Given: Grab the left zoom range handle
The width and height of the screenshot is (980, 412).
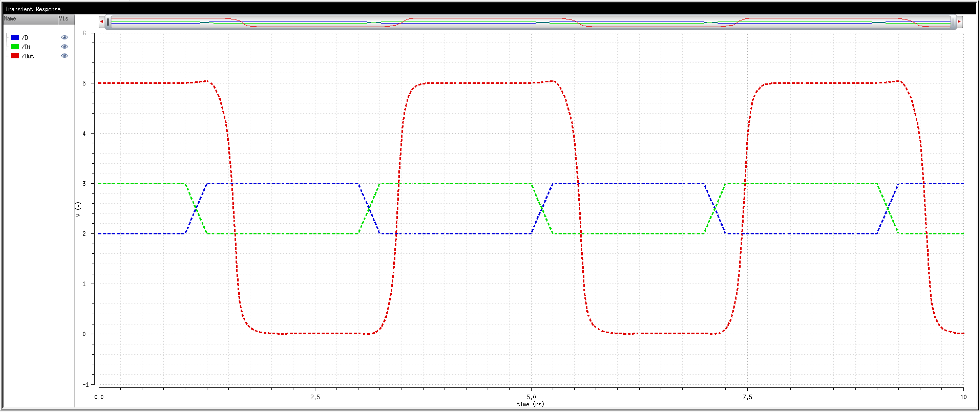Looking at the screenshot, I should click(108, 22).
